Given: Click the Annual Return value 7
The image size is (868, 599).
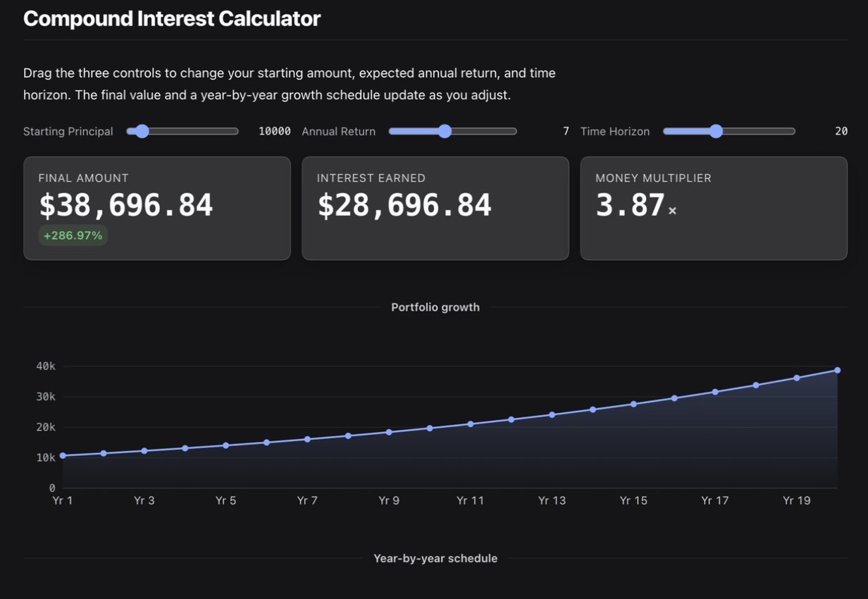Looking at the screenshot, I should pyautogui.click(x=566, y=131).
